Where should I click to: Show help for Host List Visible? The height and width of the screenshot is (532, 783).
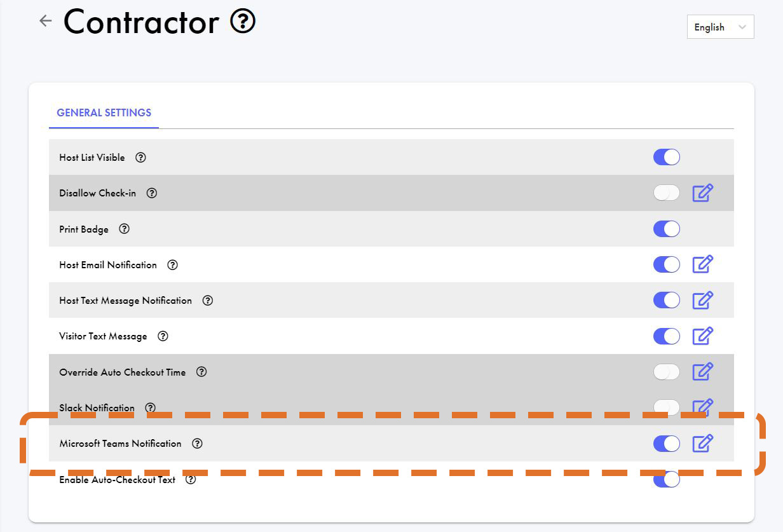(140, 158)
